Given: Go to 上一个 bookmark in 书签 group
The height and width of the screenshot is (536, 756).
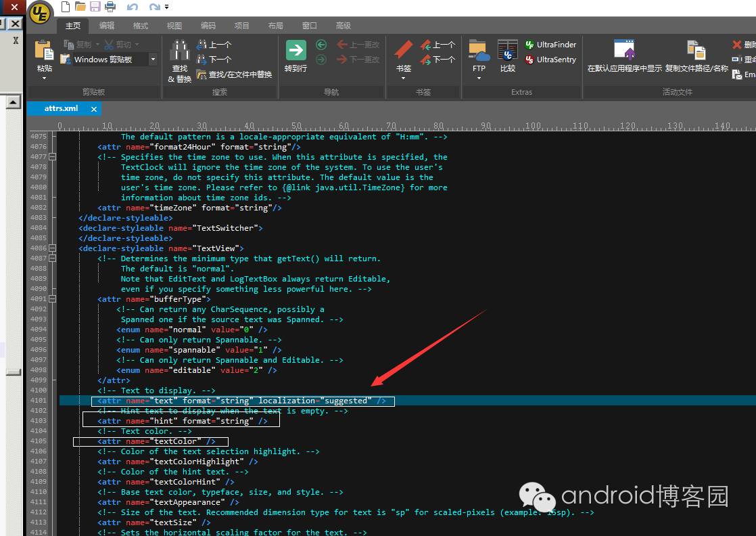Looking at the screenshot, I should (438, 45).
